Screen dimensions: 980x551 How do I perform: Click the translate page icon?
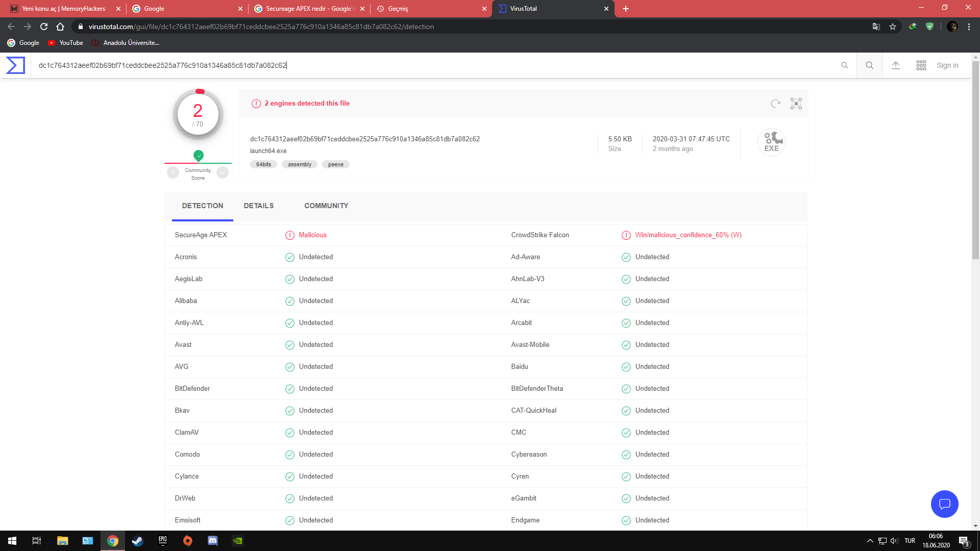click(x=876, y=27)
